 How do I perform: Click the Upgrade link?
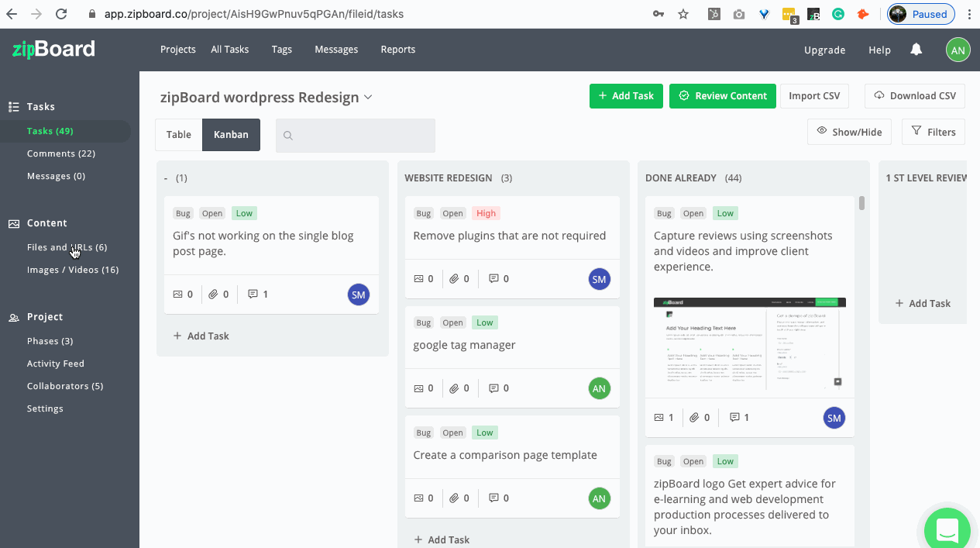coord(825,50)
